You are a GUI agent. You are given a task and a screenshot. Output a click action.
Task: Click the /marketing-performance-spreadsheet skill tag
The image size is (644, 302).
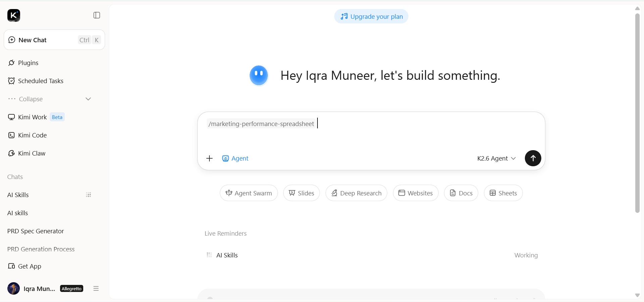click(x=261, y=124)
